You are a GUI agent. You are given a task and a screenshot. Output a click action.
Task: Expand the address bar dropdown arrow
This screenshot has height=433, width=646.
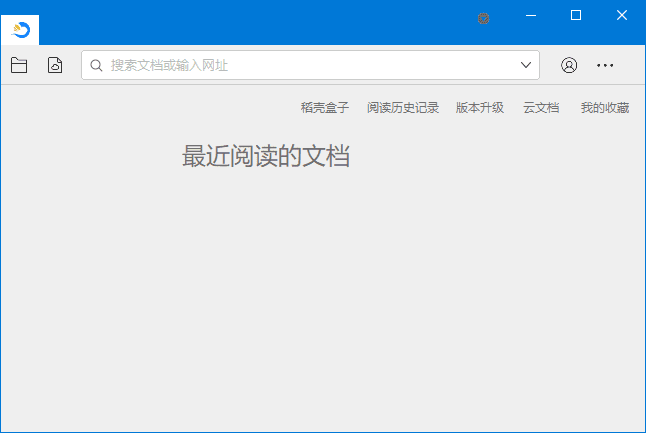coord(526,65)
